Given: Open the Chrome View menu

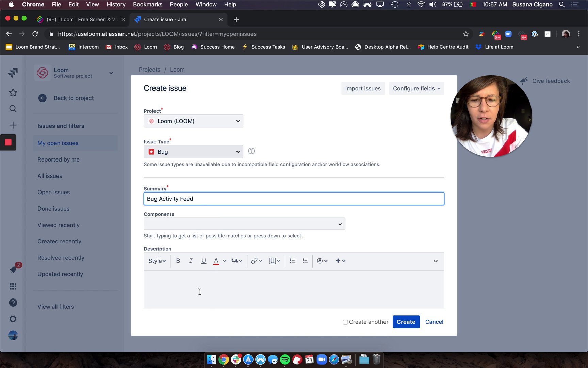Looking at the screenshot, I should coord(93,4).
